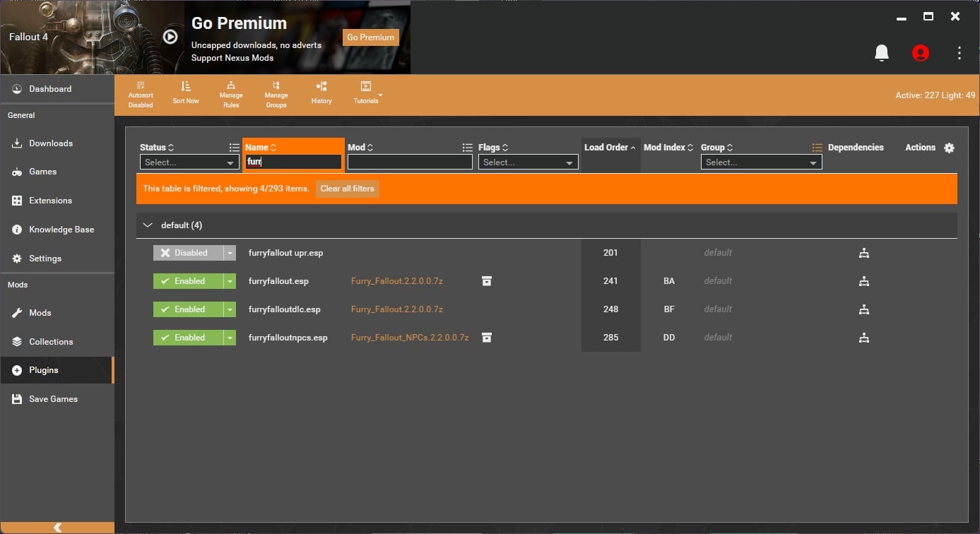
Task: Open Manage Rules from the toolbar
Action: [231, 95]
